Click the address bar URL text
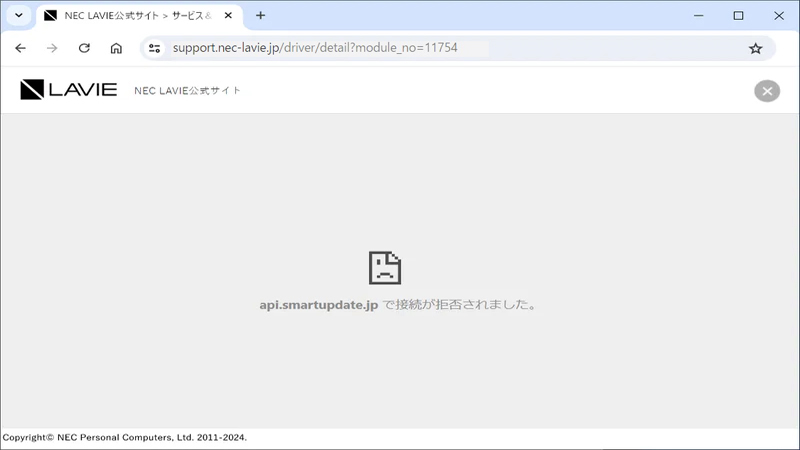This screenshot has height=450, width=800. (x=315, y=48)
